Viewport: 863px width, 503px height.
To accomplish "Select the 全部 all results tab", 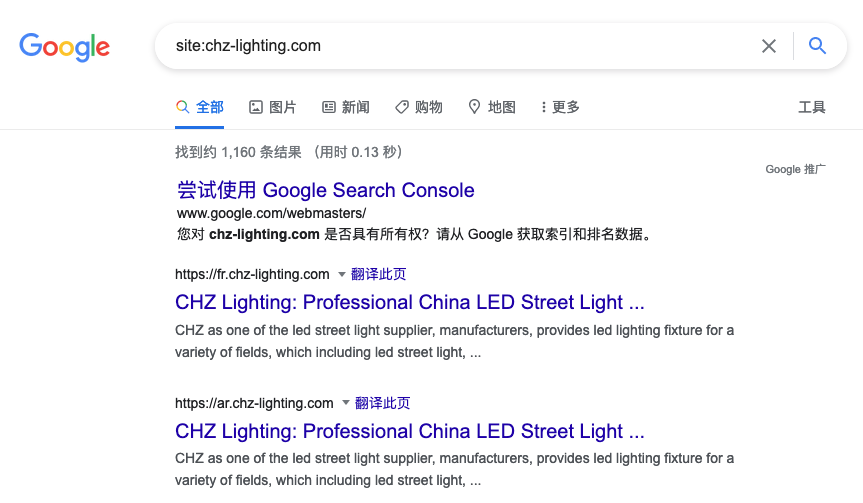I will [x=200, y=107].
